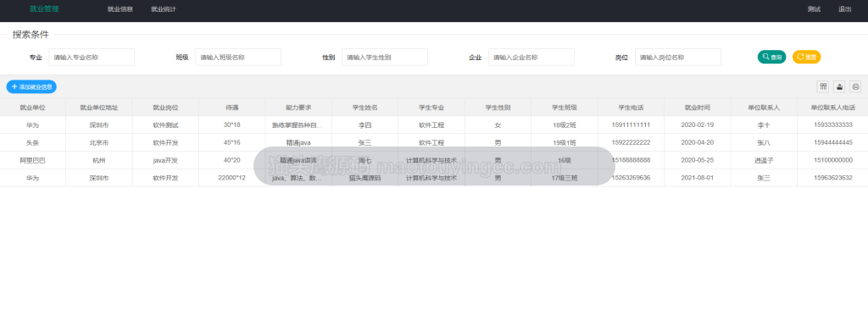Click the 45*16 salary cell
868x332 pixels.
point(232,143)
